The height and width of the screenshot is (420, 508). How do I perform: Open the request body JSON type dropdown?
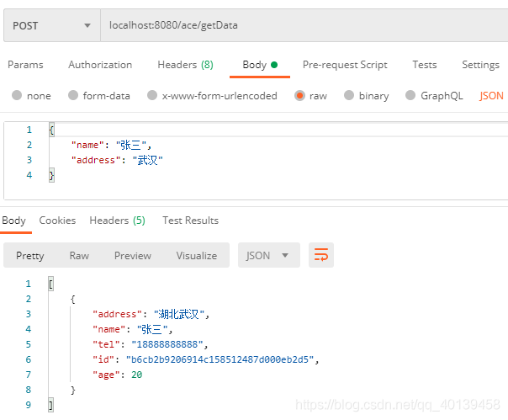coord(492,96)
